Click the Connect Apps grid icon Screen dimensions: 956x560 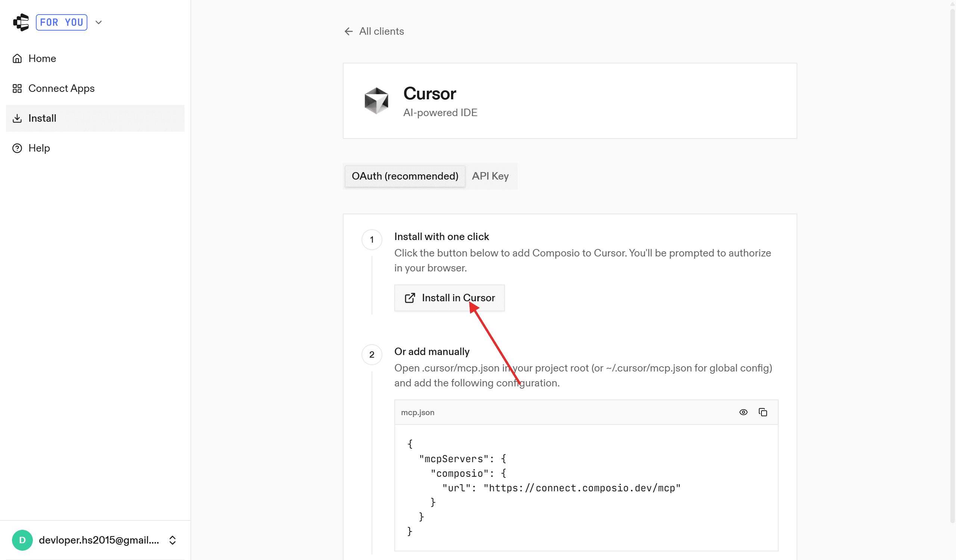(17, 88)
